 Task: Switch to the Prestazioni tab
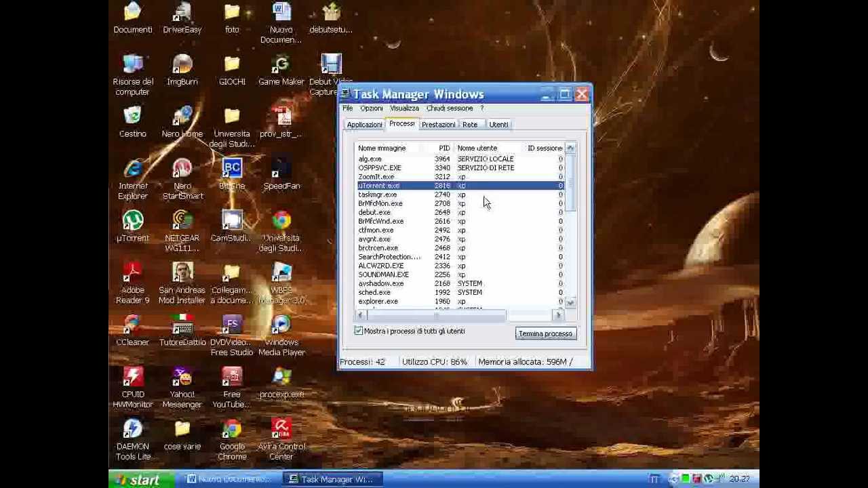pyautogui.click(x=438, y=124)
